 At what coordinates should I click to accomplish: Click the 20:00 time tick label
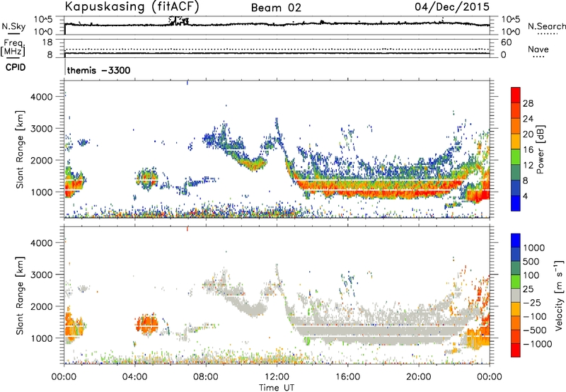tap(418, 377)
